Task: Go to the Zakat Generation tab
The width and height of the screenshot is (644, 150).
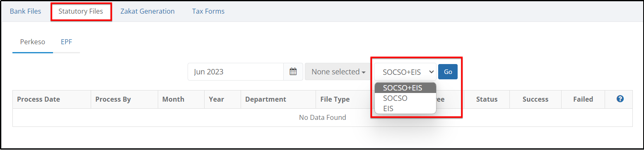Action: [x=147, y=11]
